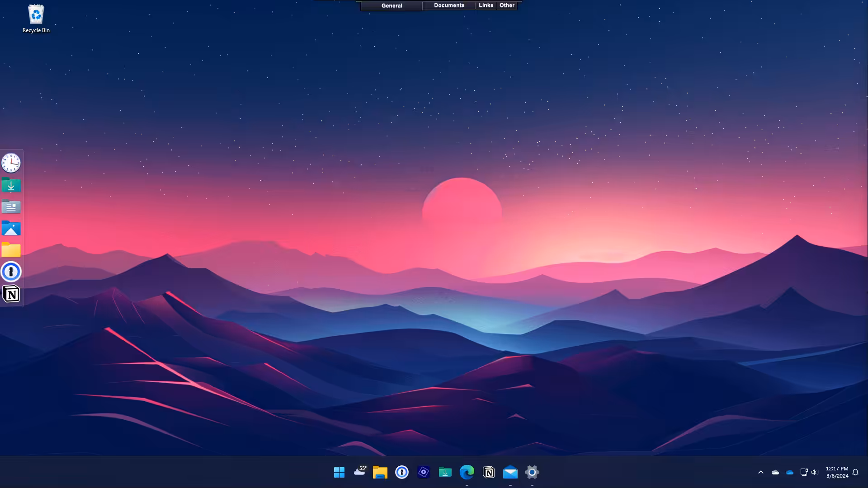Select the Other tab

click(507, 5)
